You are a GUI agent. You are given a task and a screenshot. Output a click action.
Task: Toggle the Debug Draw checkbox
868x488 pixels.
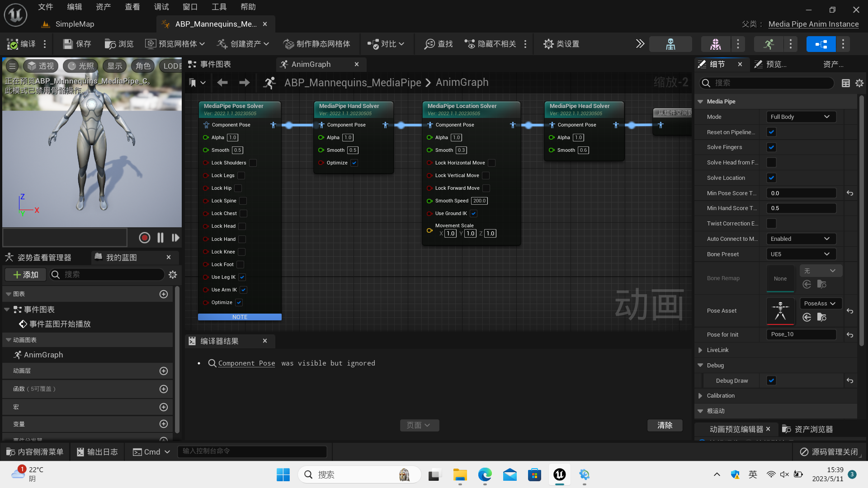(x=771, y=380)
